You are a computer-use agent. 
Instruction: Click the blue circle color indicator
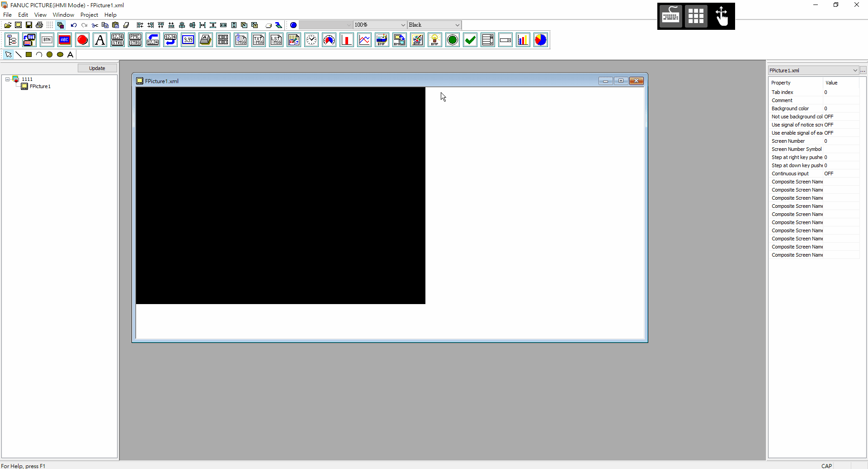coord(293,25)
